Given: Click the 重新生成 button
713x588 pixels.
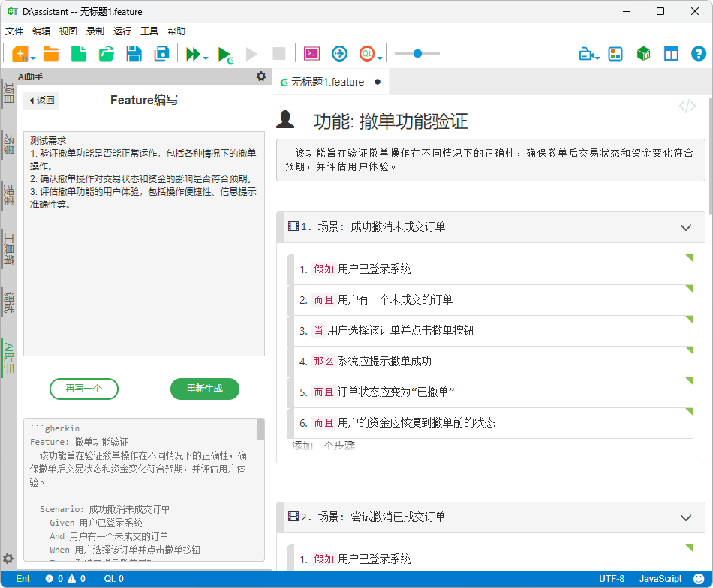Looking at the screenshot, I should pyautogui.click(x=205, y=388).
